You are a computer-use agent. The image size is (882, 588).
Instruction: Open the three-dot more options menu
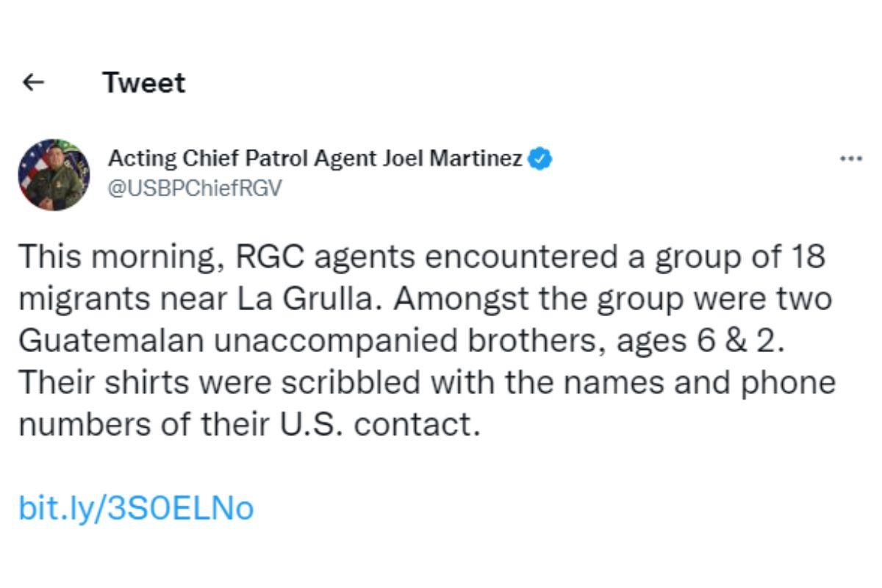pyautogui.click(x=850, y=158)
